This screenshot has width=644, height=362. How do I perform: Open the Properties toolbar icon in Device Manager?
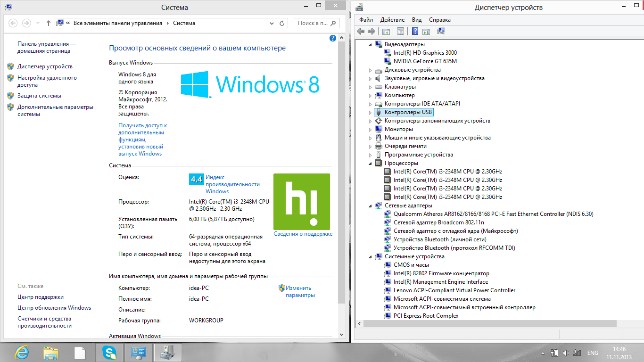click(400, 31)
